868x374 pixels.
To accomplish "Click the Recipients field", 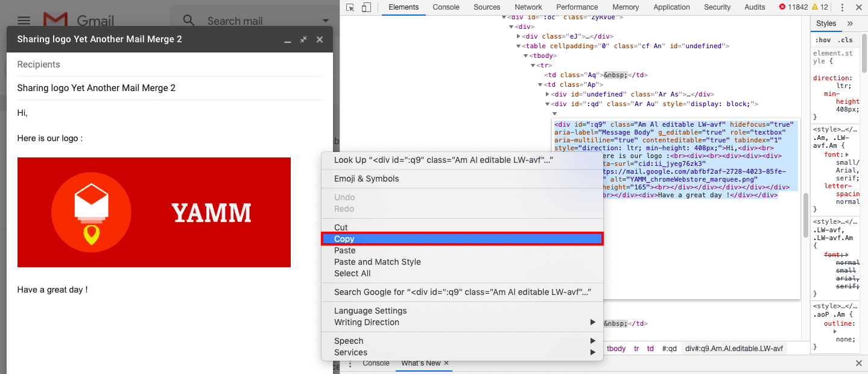I will click(x=169, y=65).
